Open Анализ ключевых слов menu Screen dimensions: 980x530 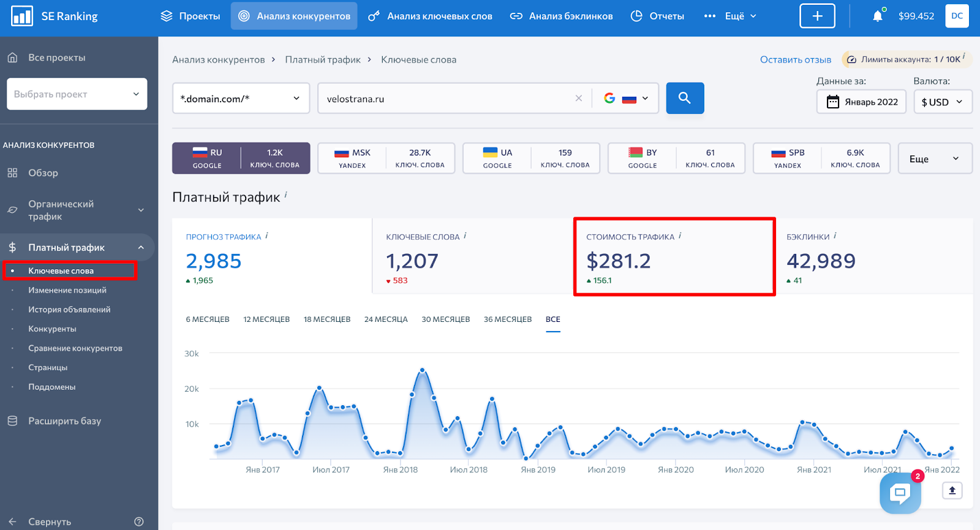click(x=430, y=16)
